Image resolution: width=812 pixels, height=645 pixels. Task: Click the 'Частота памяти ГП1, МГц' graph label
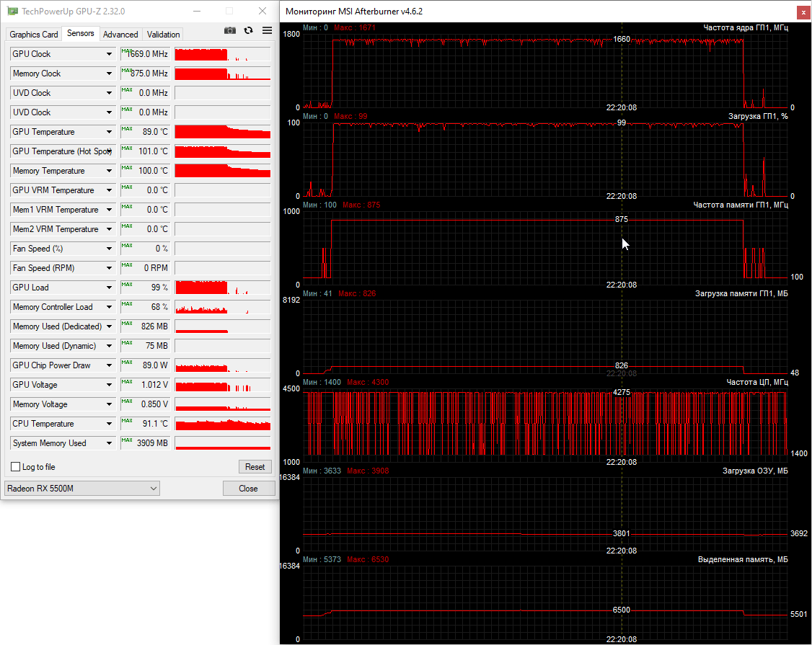741,205
